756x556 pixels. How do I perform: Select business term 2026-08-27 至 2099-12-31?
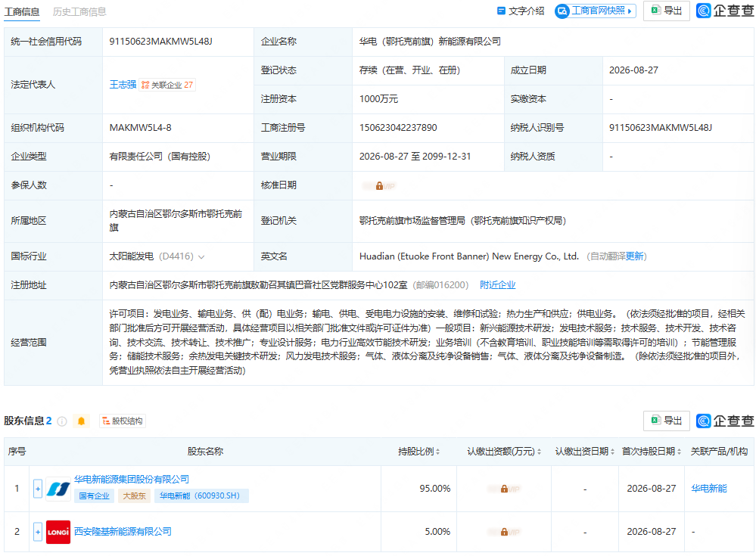pyautogui.click(x=415, y=156)
